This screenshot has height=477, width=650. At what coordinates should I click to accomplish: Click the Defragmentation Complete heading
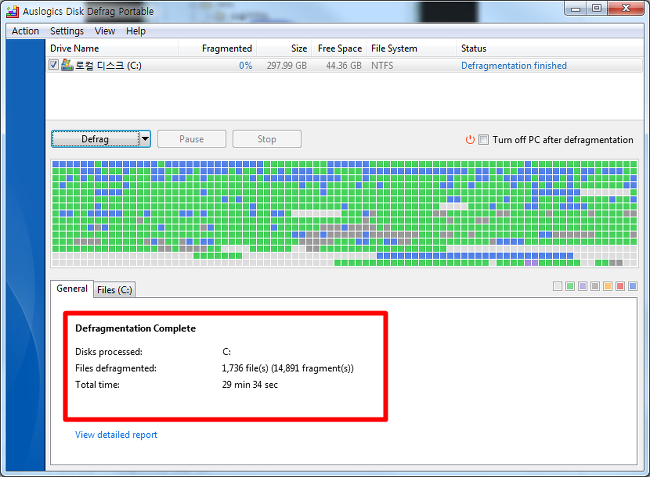(136, 328)
